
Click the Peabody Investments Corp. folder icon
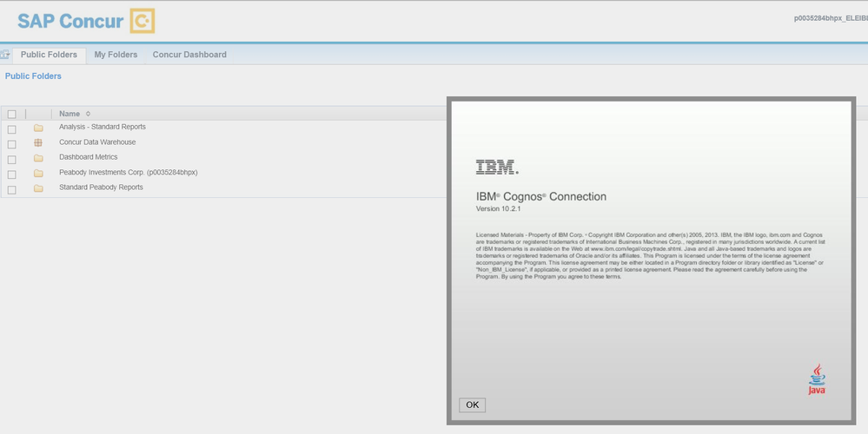tap(38, 173)
